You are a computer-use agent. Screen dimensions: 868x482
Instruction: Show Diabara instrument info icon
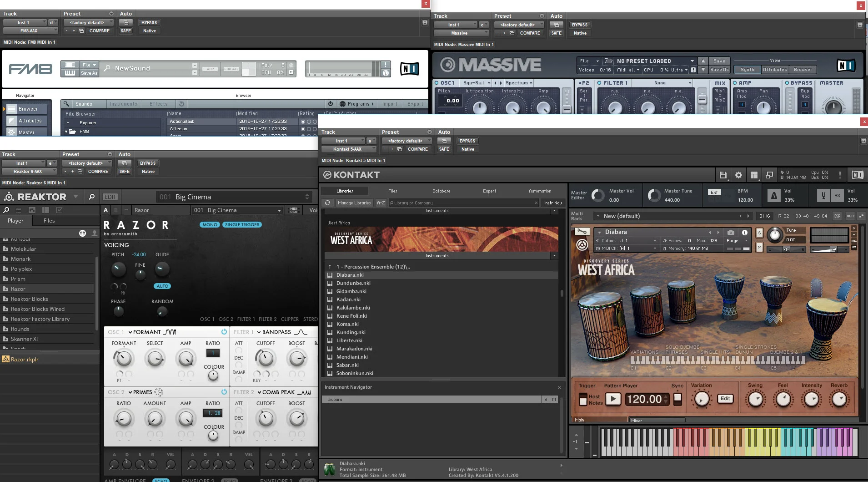point(745,232)
